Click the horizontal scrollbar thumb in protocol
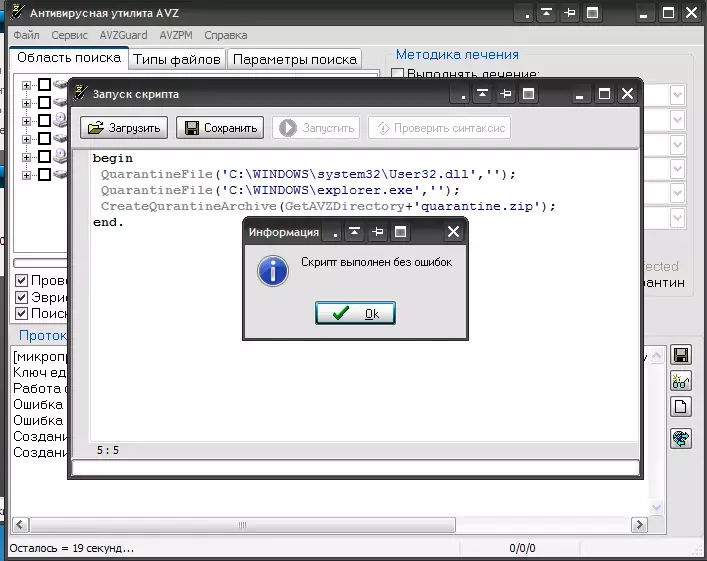707x561 pixels. click(243, 525)
